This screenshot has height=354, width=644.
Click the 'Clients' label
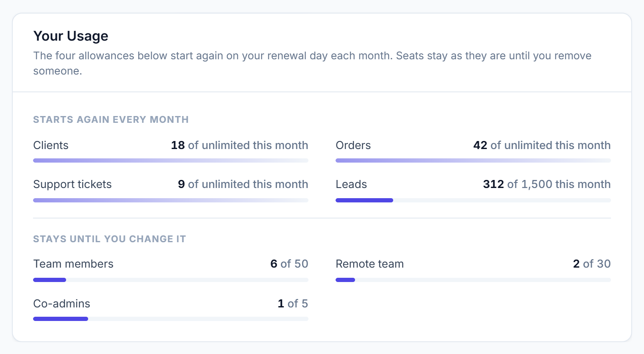[51, 145]
